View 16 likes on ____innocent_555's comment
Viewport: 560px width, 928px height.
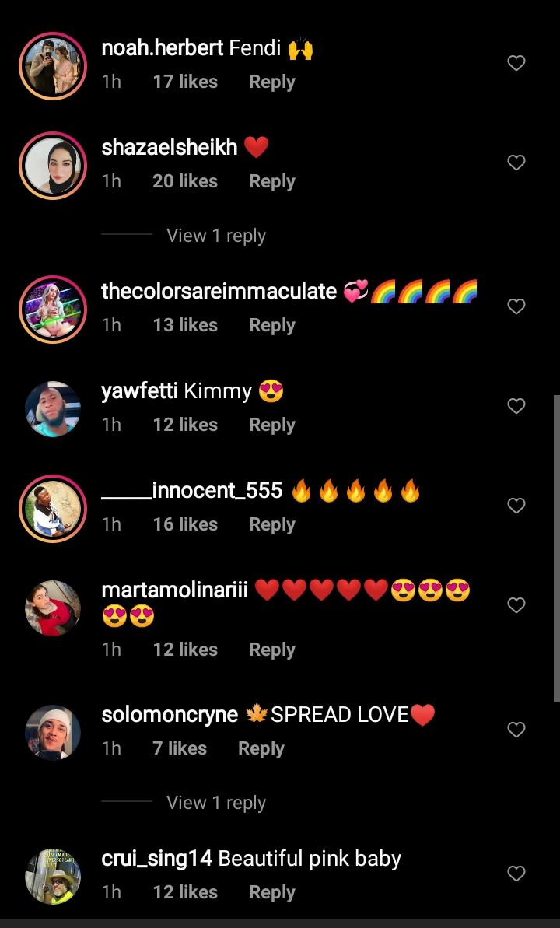coord(185,524)
